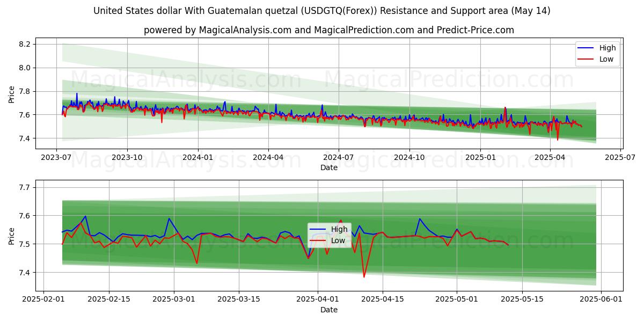
Task: Click the 2024-04 tick label
Action: tap(268, 157)
